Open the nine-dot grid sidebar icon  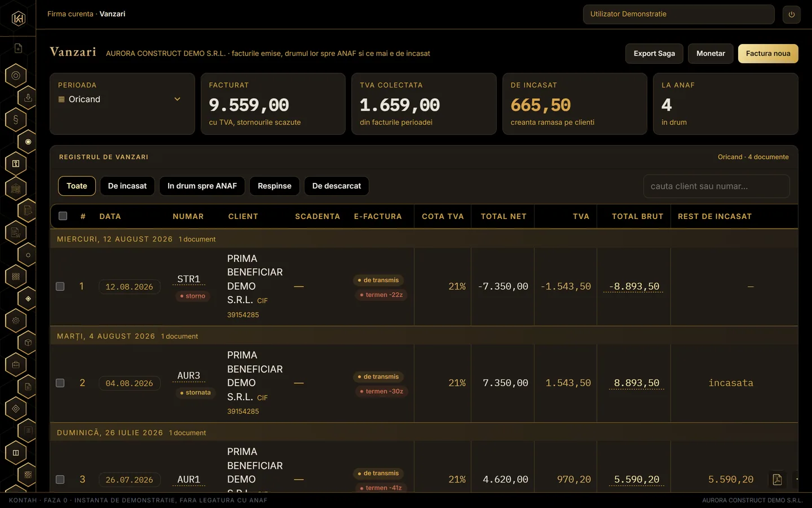[16, 277]
